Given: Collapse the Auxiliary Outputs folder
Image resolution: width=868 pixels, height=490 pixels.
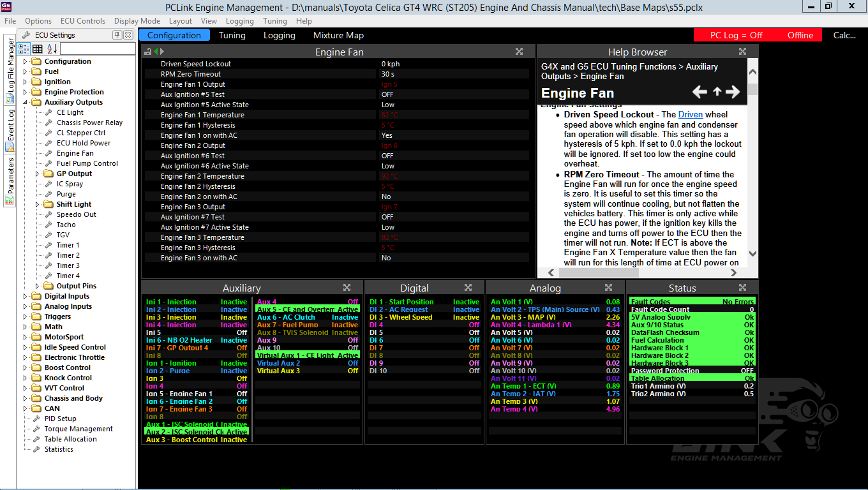Looking at the screenshot, I should (x=26, y=102).
